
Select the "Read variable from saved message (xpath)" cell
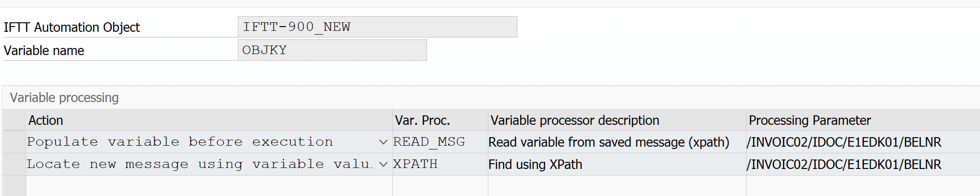616,142
